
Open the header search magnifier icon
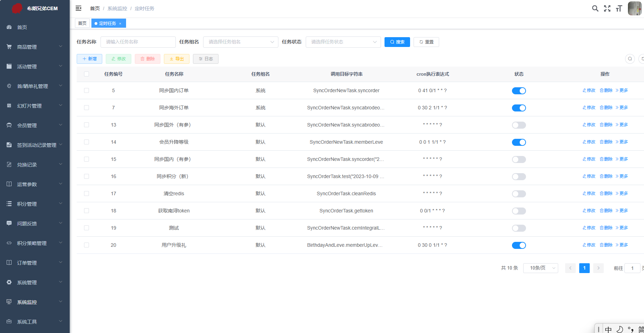pos(595,8)
